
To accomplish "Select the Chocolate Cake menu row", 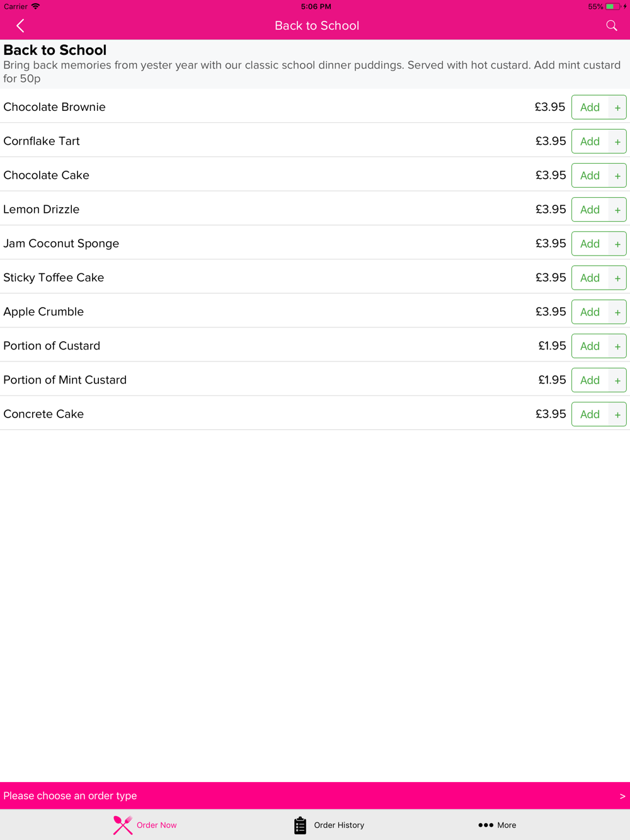I will point(315,174).
